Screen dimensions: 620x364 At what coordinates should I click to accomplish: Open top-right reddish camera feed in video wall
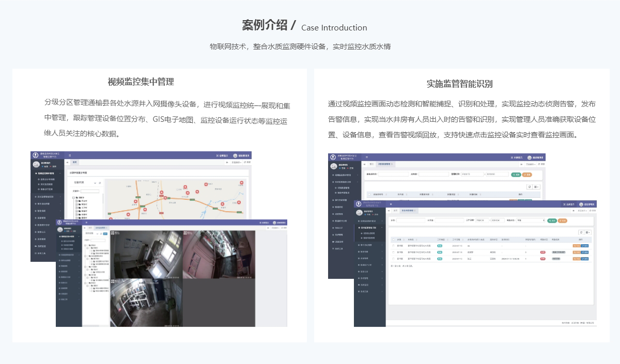pyautogui.click(x=219, y=254)
